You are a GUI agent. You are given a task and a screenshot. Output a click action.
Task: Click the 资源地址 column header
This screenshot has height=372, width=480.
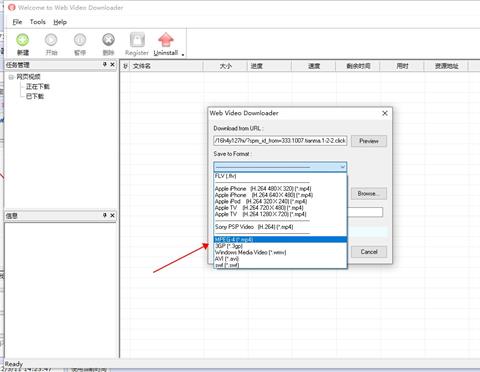446,66
